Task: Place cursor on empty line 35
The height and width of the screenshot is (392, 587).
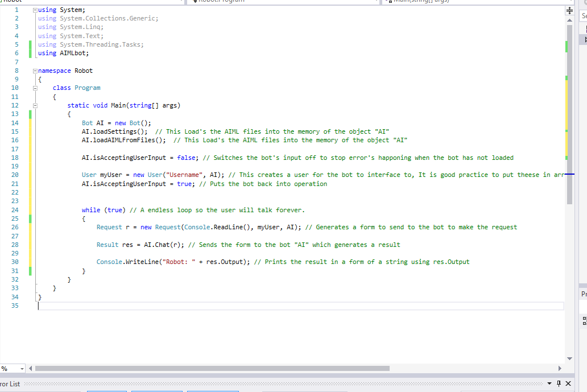Action: (x=301, y=306)
